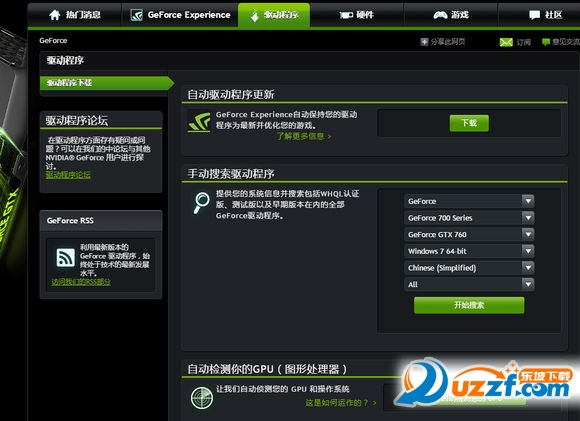Click the green download arrow icon in nav

pyautogui.click(x=254, y=16)
